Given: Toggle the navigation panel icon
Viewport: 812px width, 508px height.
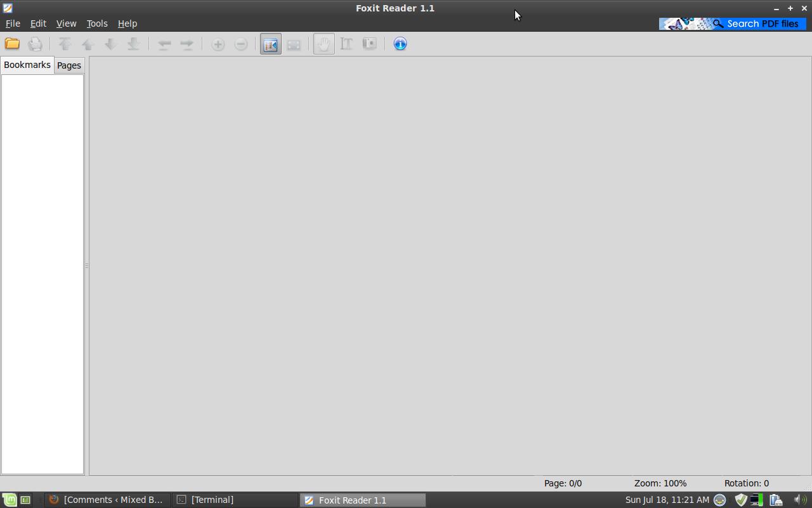Looking at the screenshot, I should tap(271, 44).
